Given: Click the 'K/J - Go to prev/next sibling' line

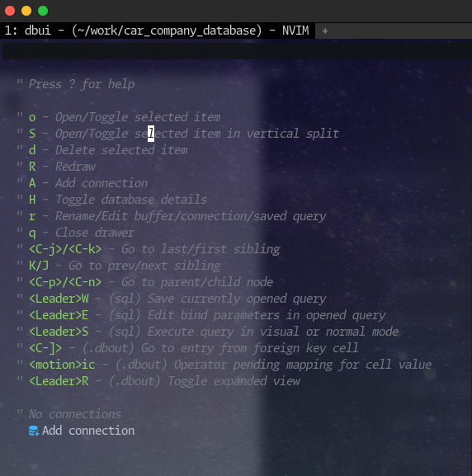Looking at the screenshot, I should [x=119, y=266].
